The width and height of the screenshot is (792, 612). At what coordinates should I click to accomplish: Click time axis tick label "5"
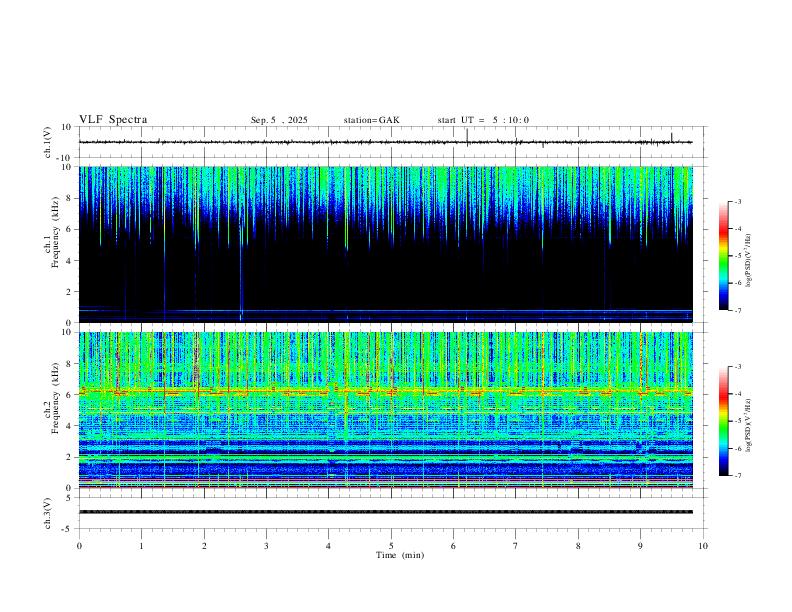click(x=391, y=546)
